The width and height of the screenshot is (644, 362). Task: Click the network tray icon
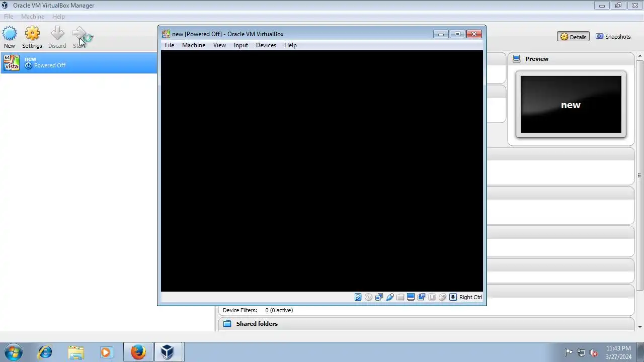[x=581, y=352]
